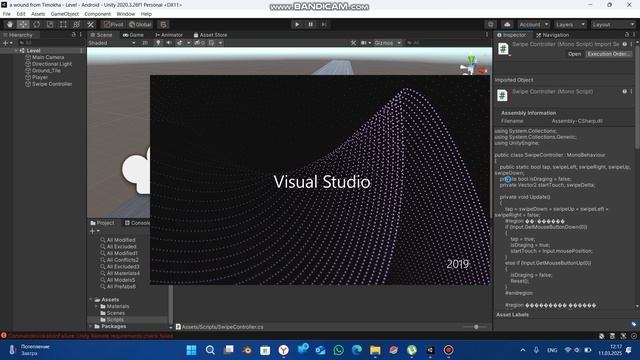
Task: Open the GameObject menu
Action: click(x=64, y=14)
